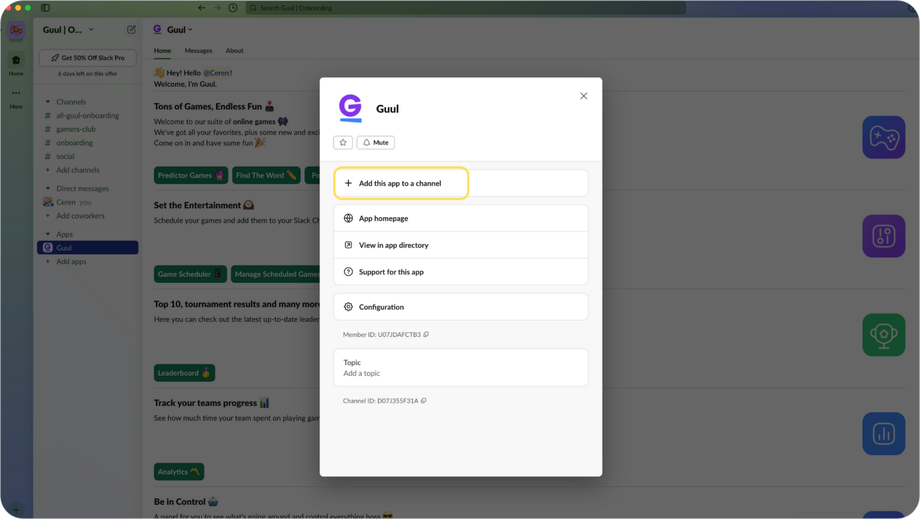Copy the Member ID
920x519 pixels.
coord(426,335)
